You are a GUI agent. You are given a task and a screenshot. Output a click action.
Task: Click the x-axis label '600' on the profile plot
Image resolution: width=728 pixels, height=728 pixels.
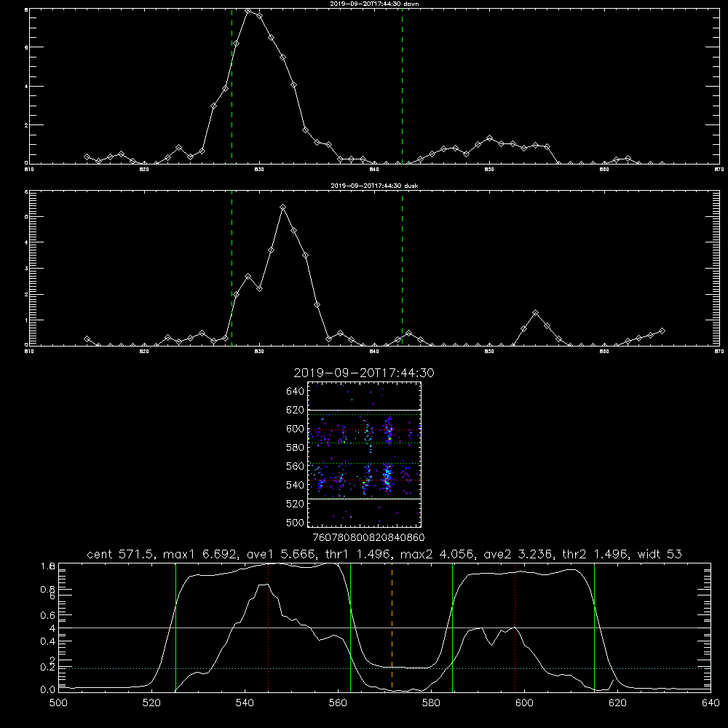[524, 703]
